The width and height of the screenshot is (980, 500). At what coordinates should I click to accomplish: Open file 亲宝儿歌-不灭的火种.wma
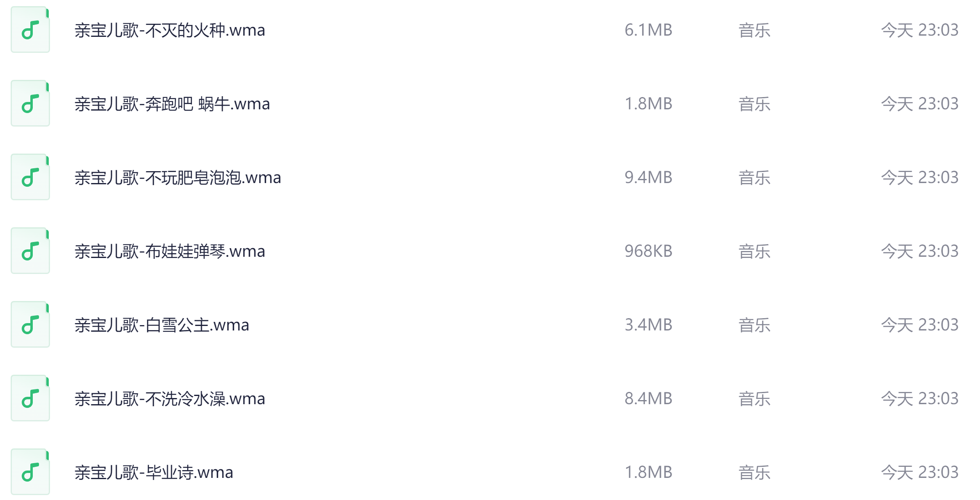coord(170,30)
